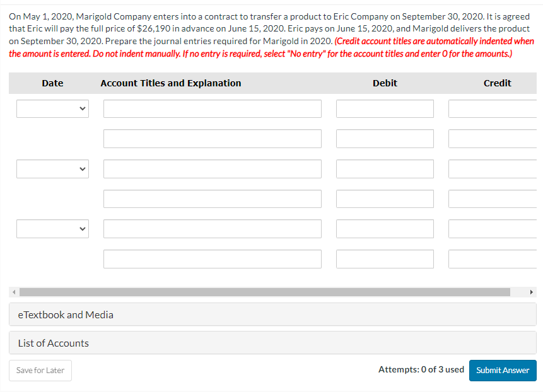
Task: Click the fifth row Debit amount field
Action: click(385, 229)
